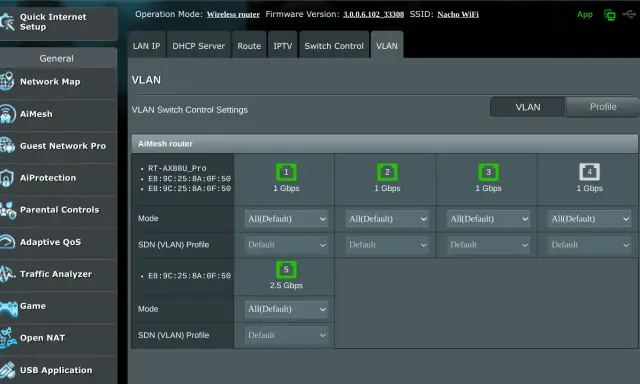Open Mode dropdown for port 4
Image resolution: width=640 pixels, height=384 pixels.
589,219
